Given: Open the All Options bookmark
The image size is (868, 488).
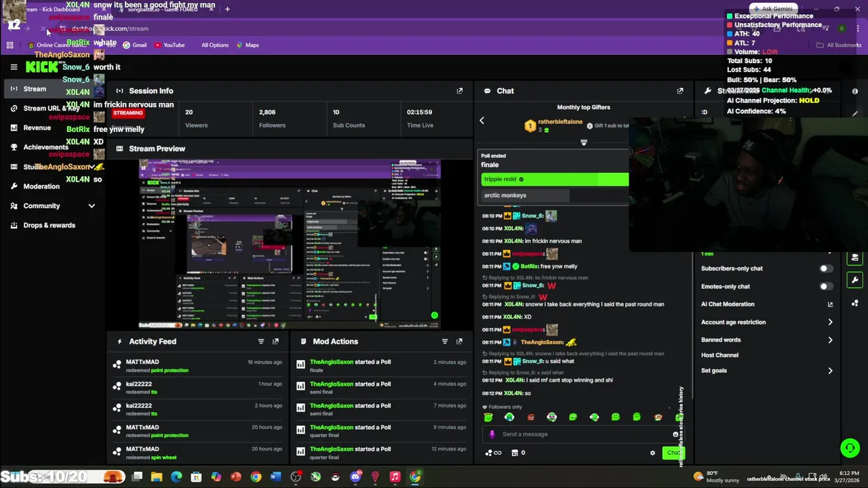Looking at the screenshot, I should coord(214,45).
